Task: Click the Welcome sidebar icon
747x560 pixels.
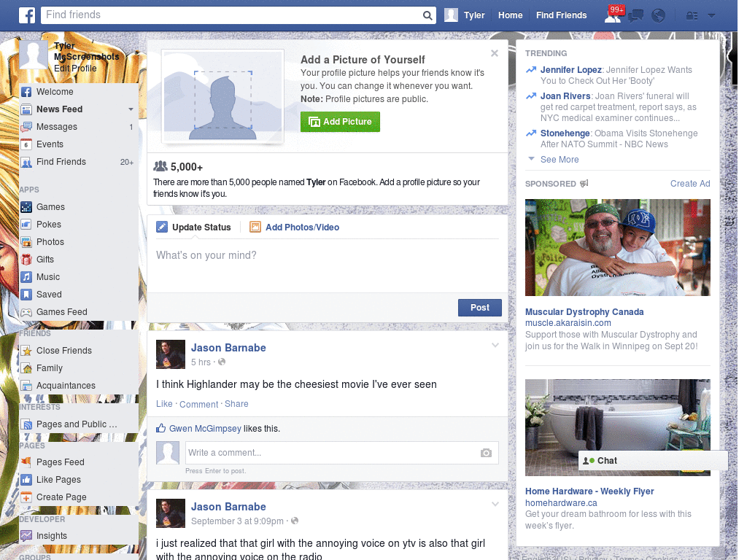Action: point(27,92)
